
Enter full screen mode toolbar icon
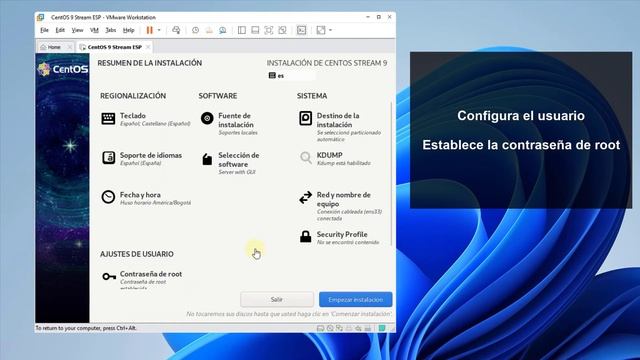coord(269,30)
